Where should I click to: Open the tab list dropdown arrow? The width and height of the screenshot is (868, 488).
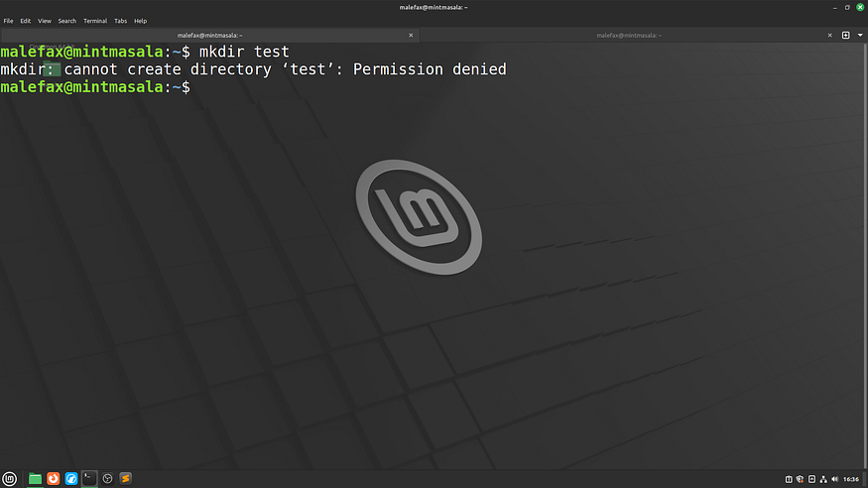pos(860,36)
